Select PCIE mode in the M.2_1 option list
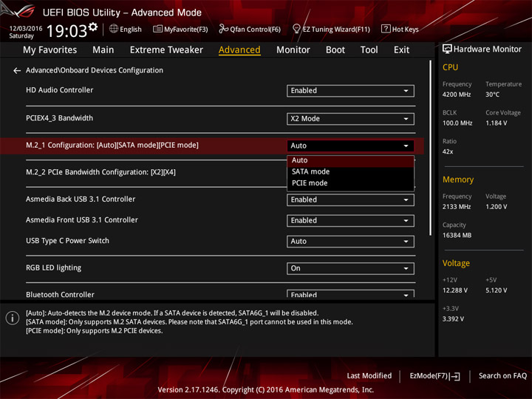Screen dimensions: 532x399 (x=350, y=183)
